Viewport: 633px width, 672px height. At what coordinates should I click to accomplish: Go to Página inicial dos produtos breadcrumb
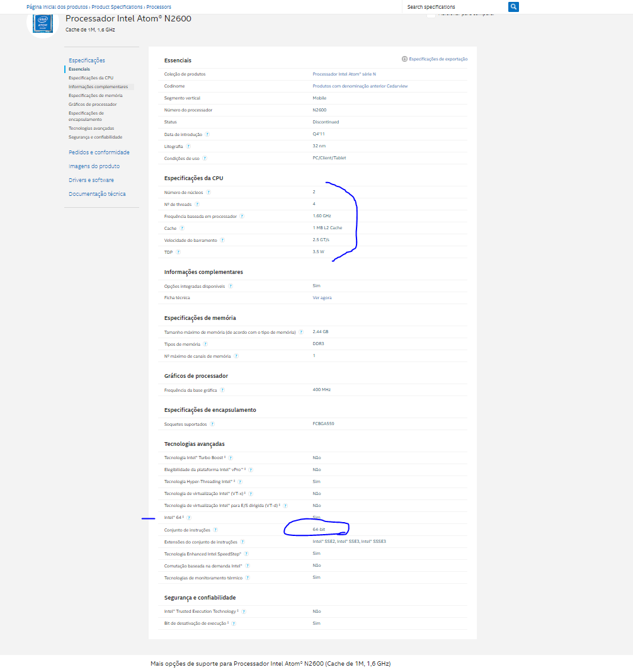pyautogui.click(x=57, y=7)
